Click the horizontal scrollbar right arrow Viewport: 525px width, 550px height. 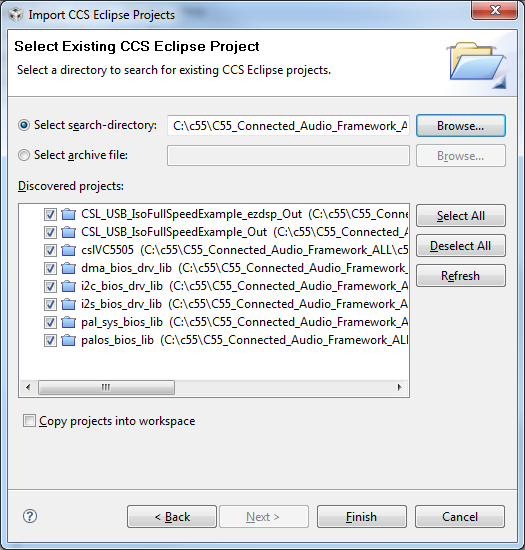coord(399,388)
